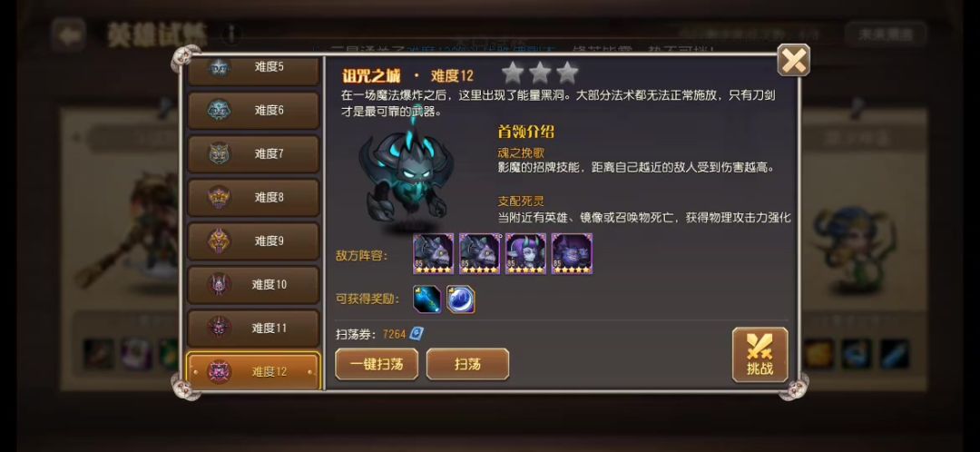The image size is (980, 452).
Task: Click the 一键扫荡 button
Action: 377,364
